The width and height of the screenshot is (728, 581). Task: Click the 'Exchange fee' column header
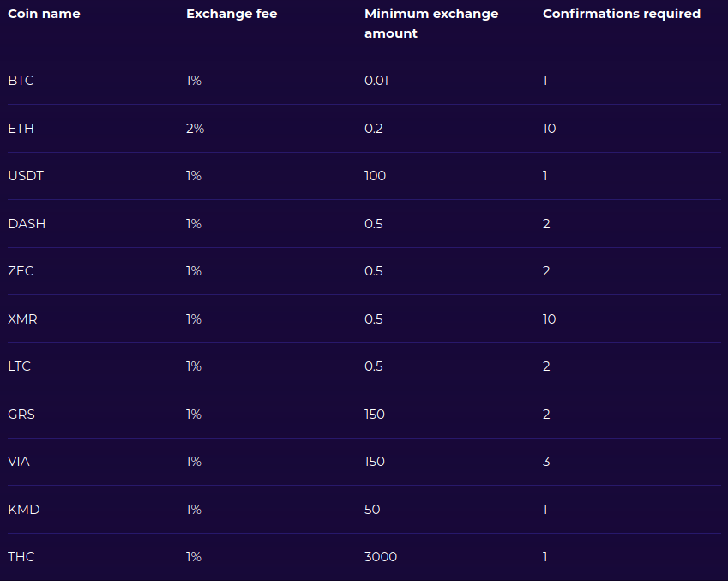tap(232, 14)
